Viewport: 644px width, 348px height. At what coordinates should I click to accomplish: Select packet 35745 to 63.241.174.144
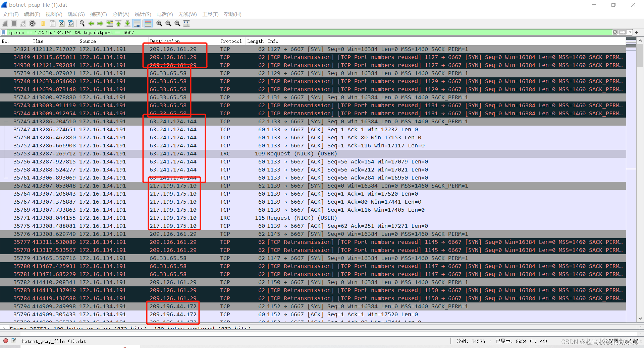[x=313, y=122]
